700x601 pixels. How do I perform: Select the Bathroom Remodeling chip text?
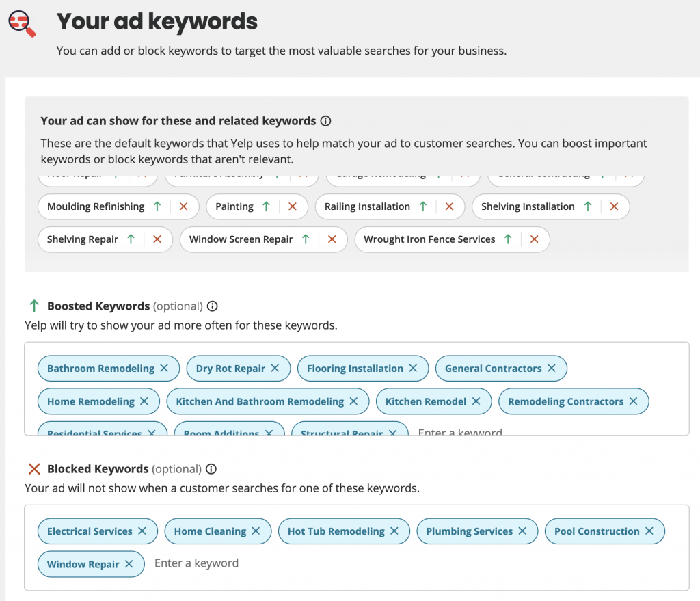click(100, 369)
